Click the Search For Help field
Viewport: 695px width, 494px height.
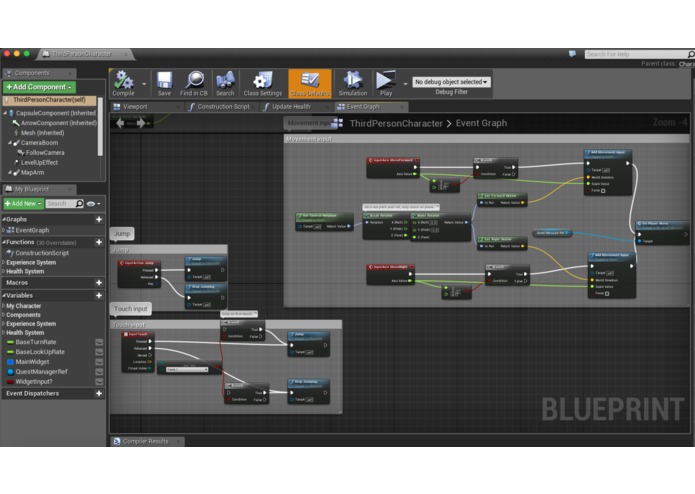click(x=635, y=54)
